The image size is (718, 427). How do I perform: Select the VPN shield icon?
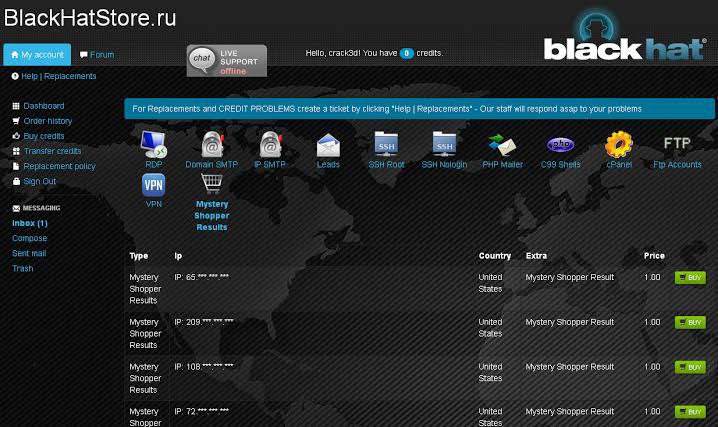pyautogui.click(x=153, y=185)
